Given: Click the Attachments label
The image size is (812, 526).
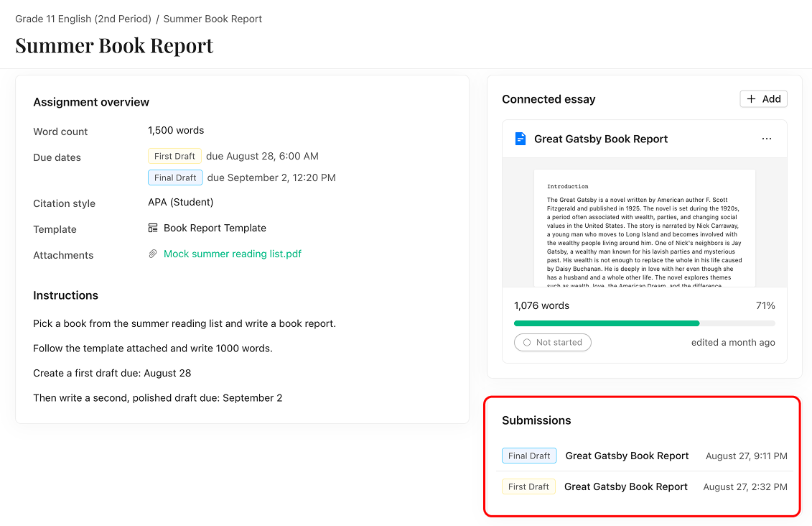Looking at the screenshot, I should coord(63,256).
